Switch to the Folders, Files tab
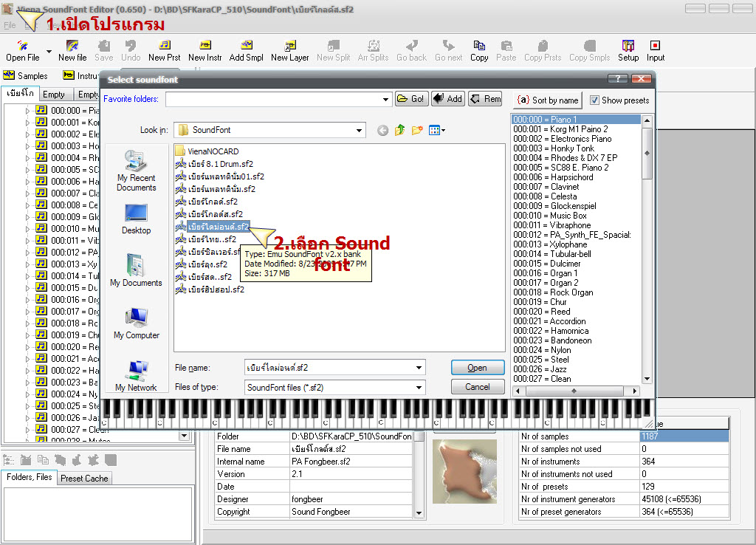The width and height of the screenshot is (756, 545). (x=29, y=477)
